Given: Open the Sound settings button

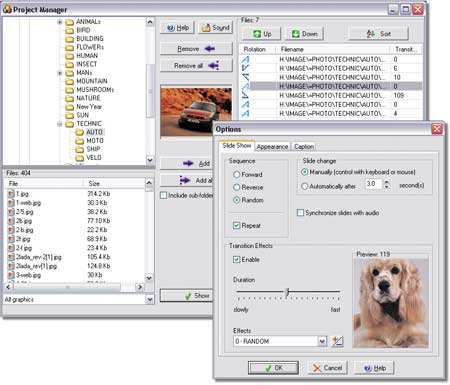Looking at the screenshot, I should [x=216, y=28].
